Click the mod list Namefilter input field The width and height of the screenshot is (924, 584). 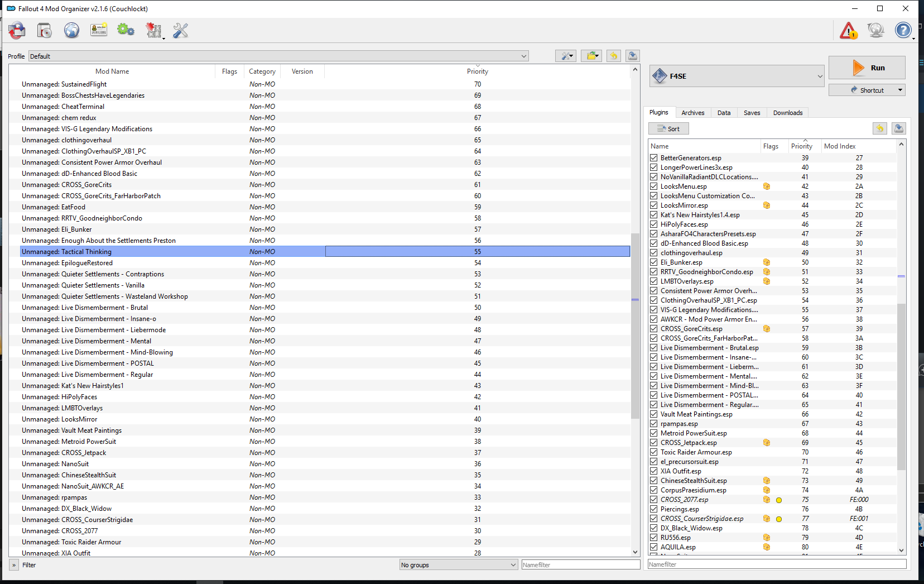click(580, 565)
